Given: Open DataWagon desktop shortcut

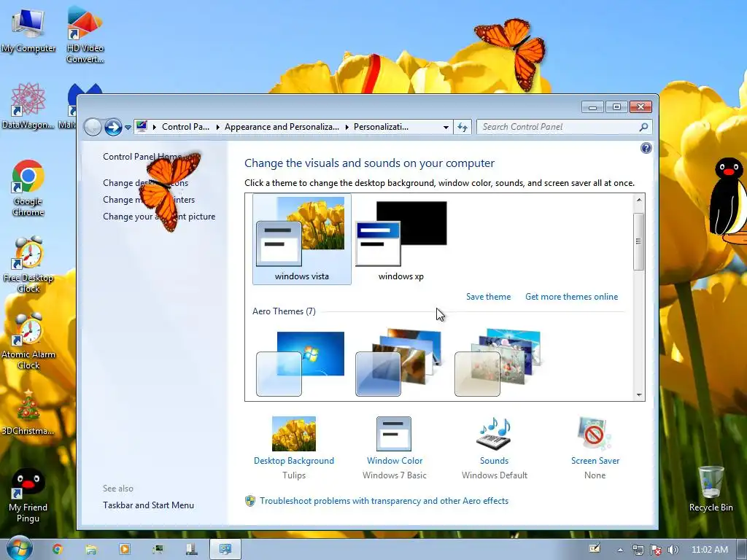Looking at the screenshot, I should point(28,106).
